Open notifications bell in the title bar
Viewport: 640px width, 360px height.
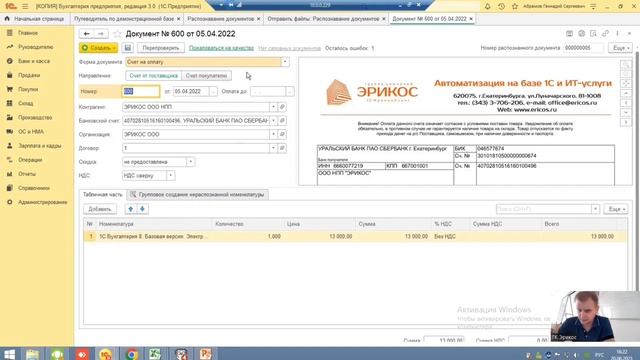(487, 6)
